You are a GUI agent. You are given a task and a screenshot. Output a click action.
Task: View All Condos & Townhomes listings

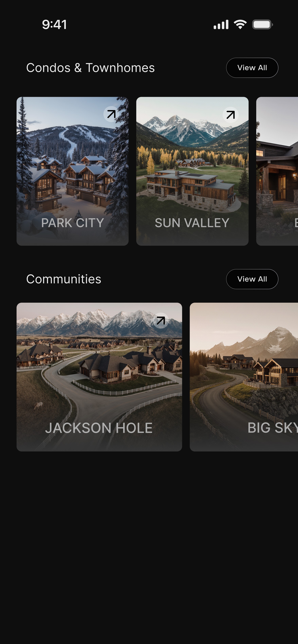(x=252, y=67)
